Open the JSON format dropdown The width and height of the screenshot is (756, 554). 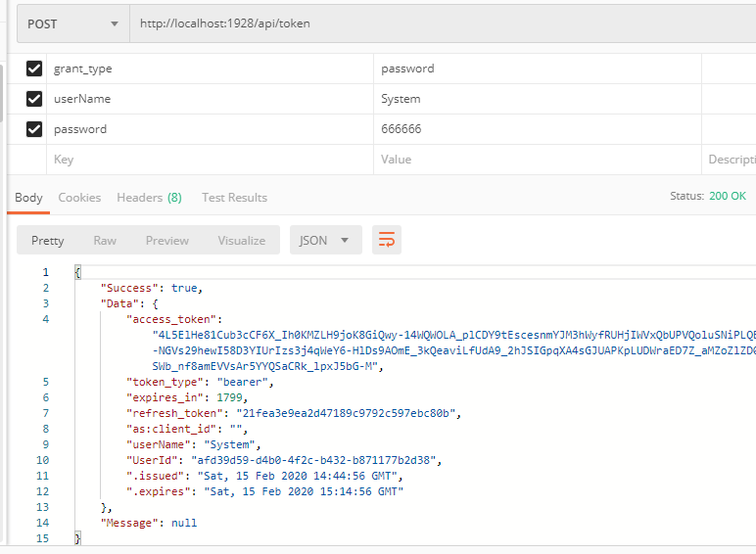point(325,240)
